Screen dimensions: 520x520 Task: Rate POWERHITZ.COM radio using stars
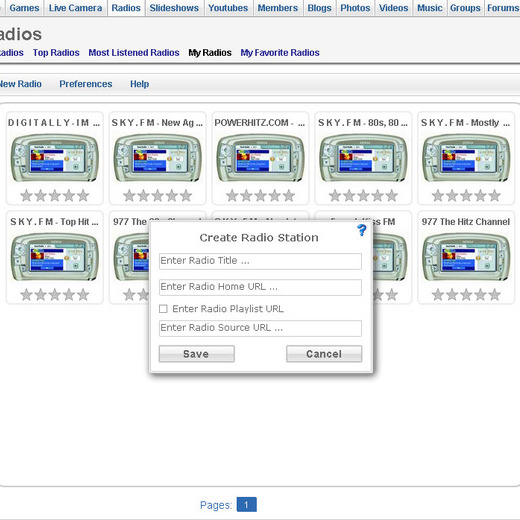[260, 196]
